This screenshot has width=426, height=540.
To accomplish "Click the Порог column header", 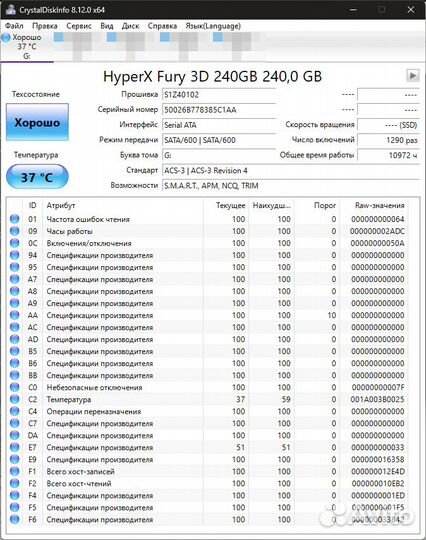I will pos(317,206).
